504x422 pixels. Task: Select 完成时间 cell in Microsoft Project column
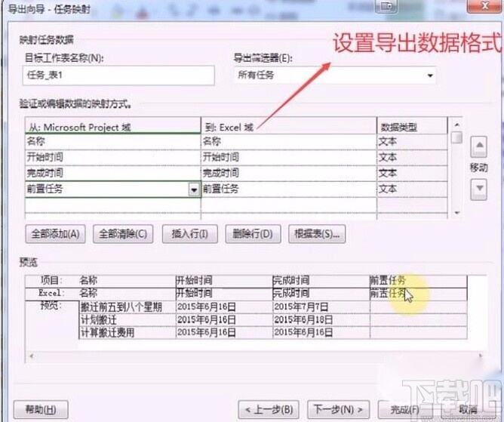click(113, 173)
